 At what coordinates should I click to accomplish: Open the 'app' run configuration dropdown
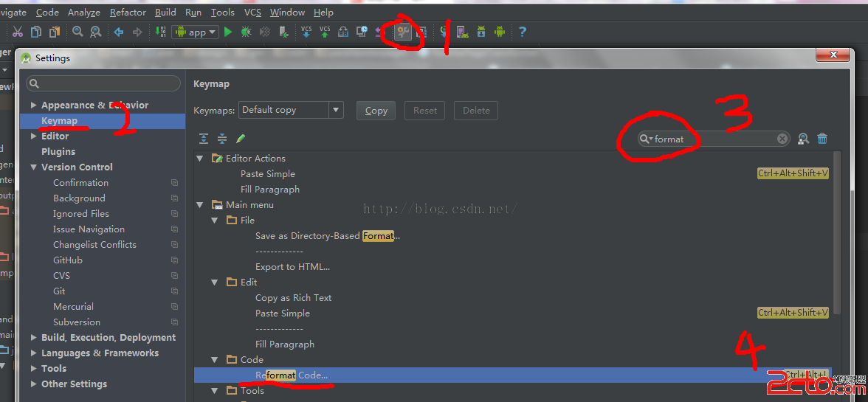click(196, 32)
